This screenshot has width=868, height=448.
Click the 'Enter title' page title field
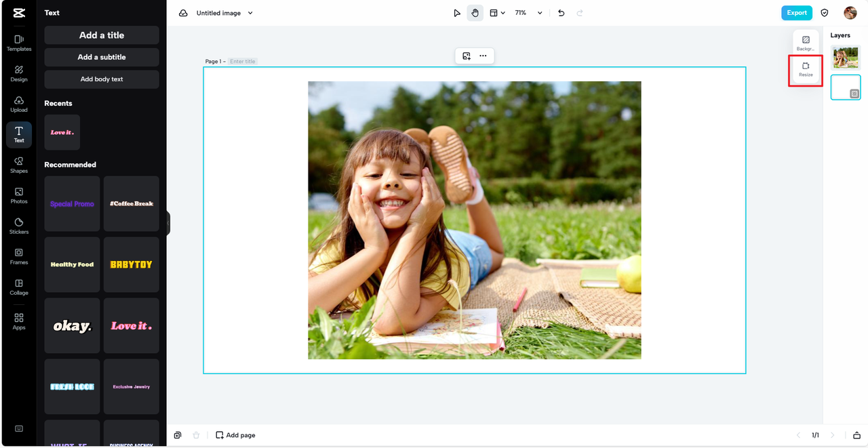(243, 62)
